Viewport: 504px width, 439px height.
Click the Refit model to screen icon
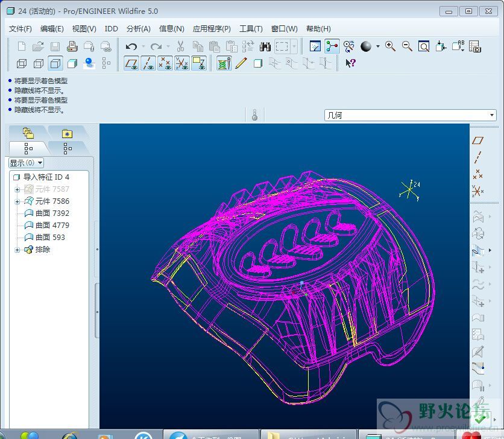424,46
